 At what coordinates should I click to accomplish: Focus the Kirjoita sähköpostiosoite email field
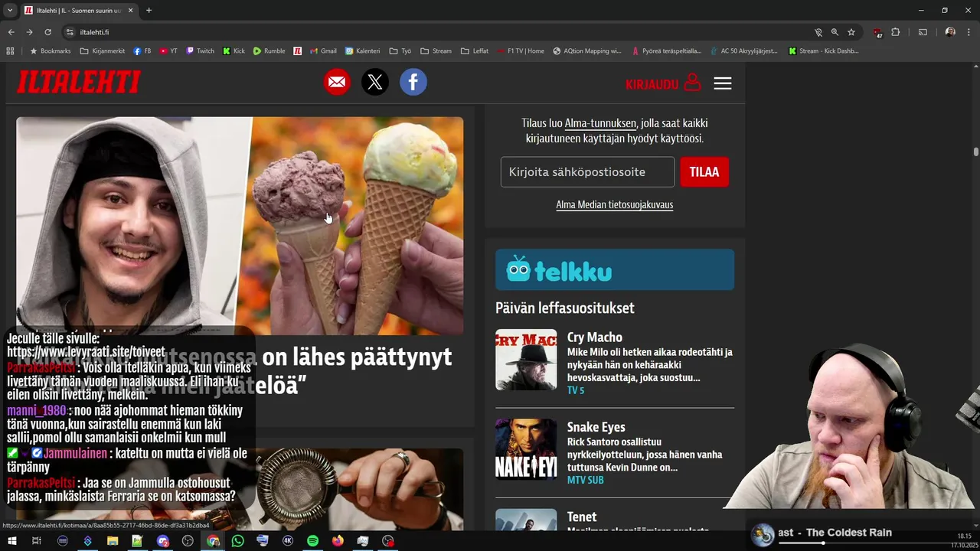[587, 172]
